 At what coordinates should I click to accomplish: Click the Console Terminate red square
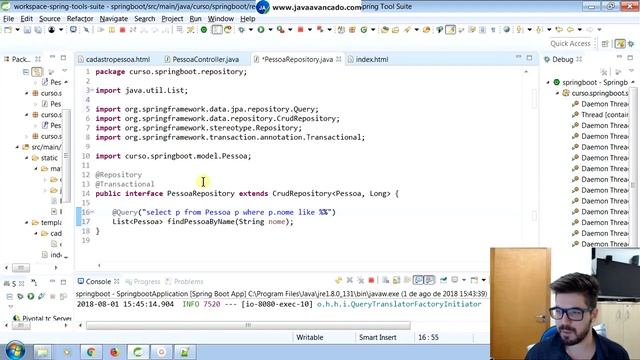[x=371, y=280]
